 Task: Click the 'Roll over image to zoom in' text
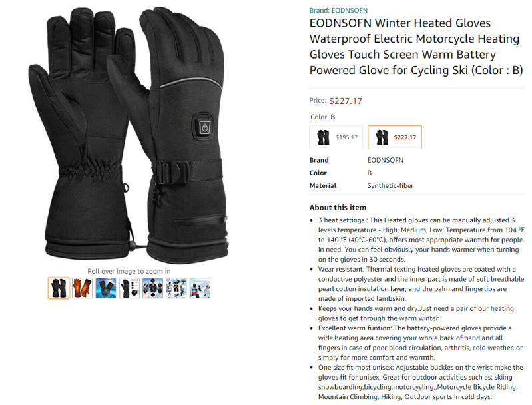point(129,271)
